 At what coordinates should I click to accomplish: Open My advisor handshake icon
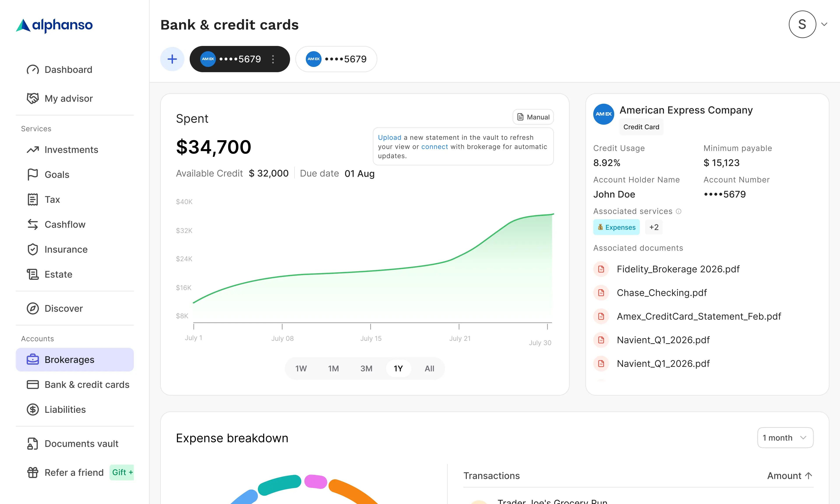click(33, 98)
